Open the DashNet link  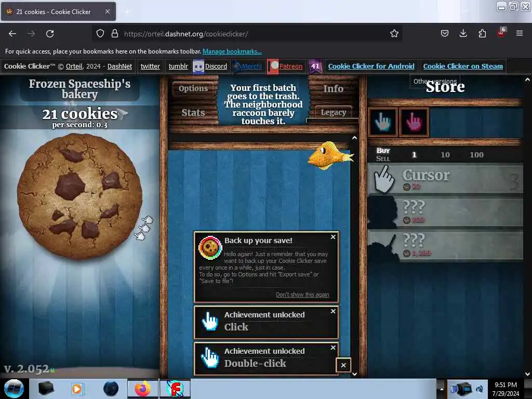click(120, 66)
